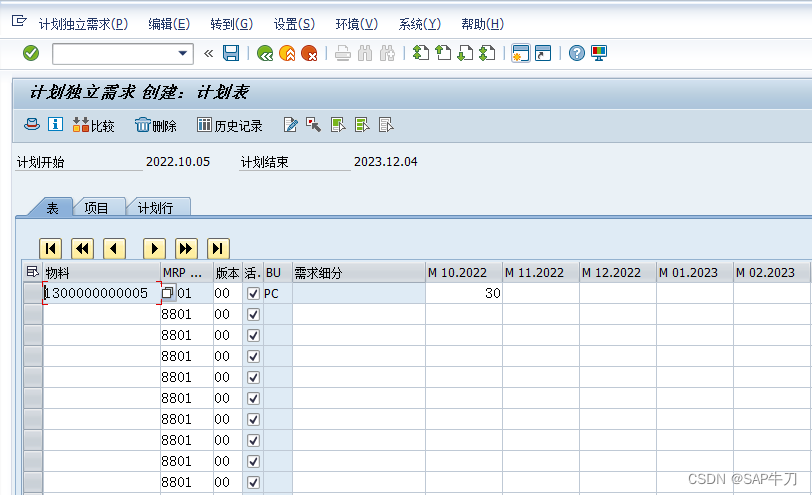Click the 删除 delete button

click(x=155, y=125)
